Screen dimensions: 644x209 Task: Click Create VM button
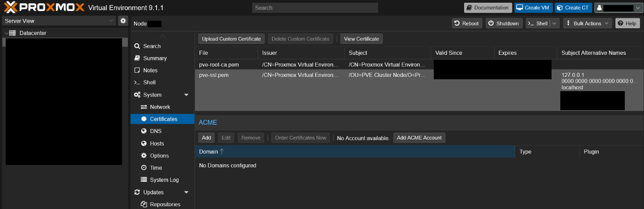(x=533, y=8)
